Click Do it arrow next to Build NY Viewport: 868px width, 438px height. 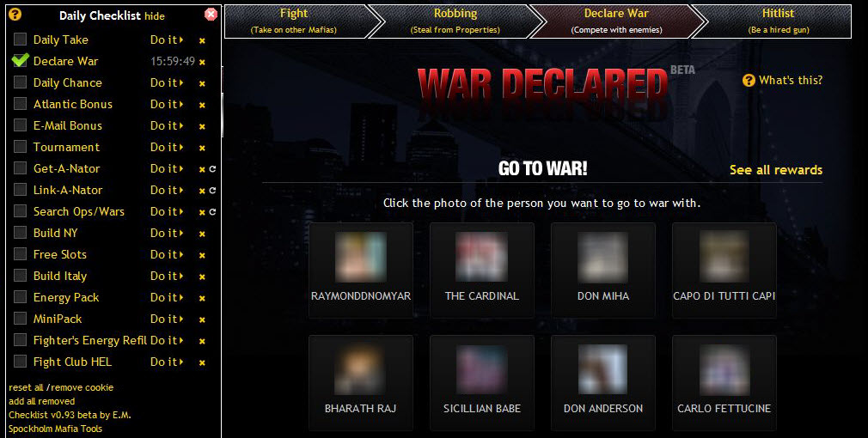(x=167, y=234)
